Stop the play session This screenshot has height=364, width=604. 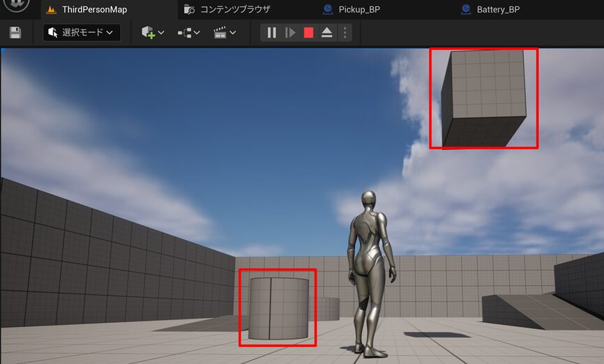tap(308, 33)
